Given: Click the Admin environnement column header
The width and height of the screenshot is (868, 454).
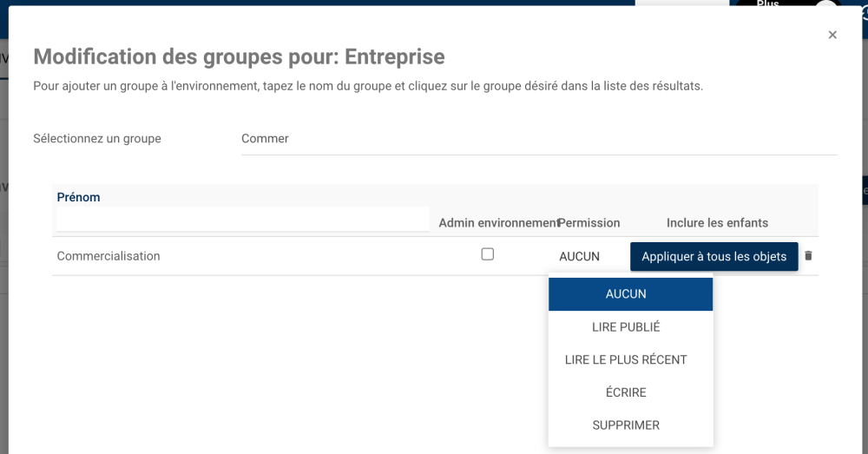Looking at the screenshot, I should 498,223.
